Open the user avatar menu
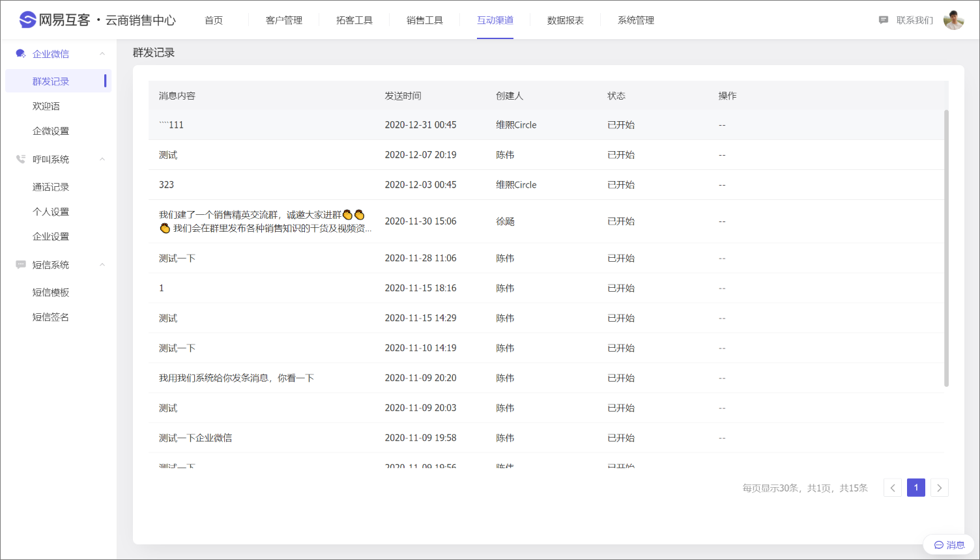The image size is (980, 560). [x=954, y=20]
